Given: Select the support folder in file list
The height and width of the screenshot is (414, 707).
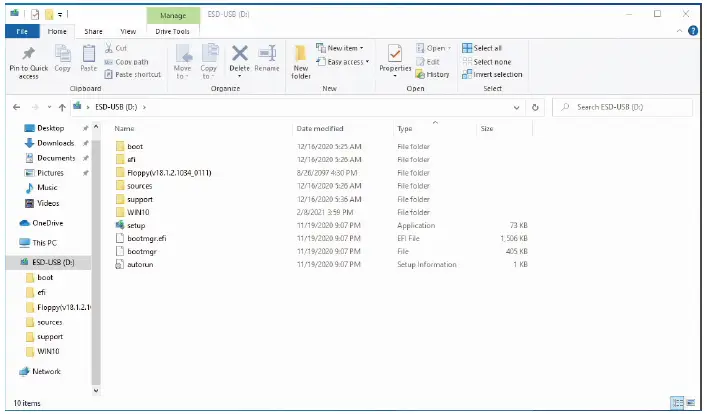Looking at the screenshot, I should 140,199.
